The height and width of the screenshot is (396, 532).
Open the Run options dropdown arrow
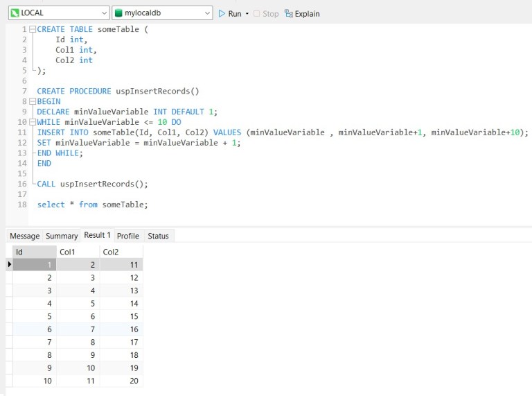point(247,14)
